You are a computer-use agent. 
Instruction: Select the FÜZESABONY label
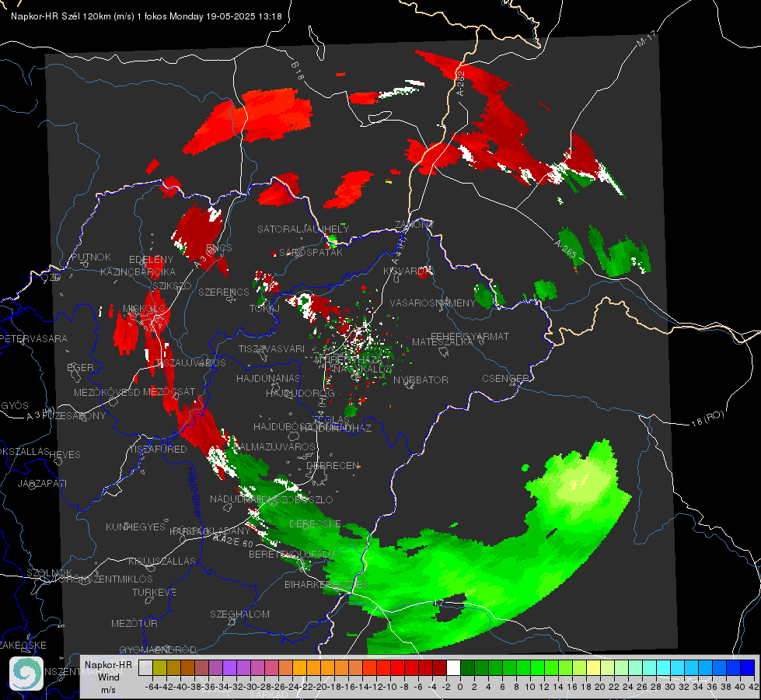coord(75,416)
